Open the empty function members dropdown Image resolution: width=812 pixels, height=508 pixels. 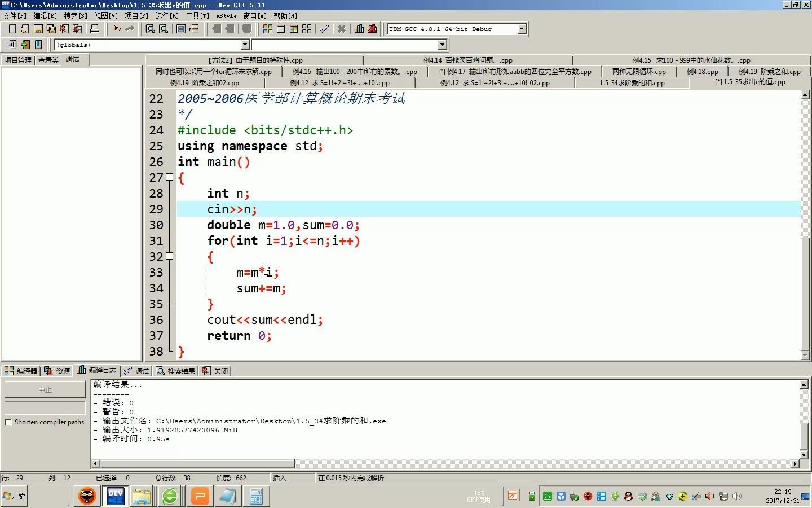[442, 45]
